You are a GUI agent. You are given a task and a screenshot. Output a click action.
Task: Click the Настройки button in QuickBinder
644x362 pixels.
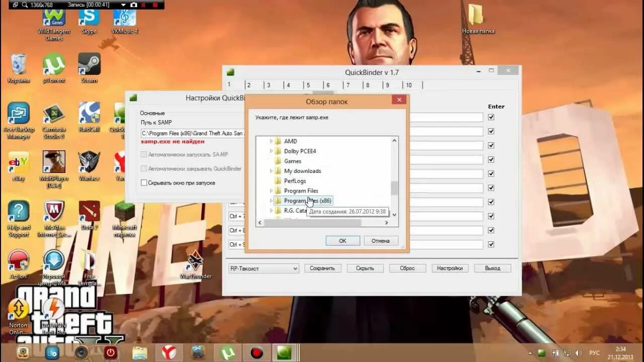pos(450,268)
